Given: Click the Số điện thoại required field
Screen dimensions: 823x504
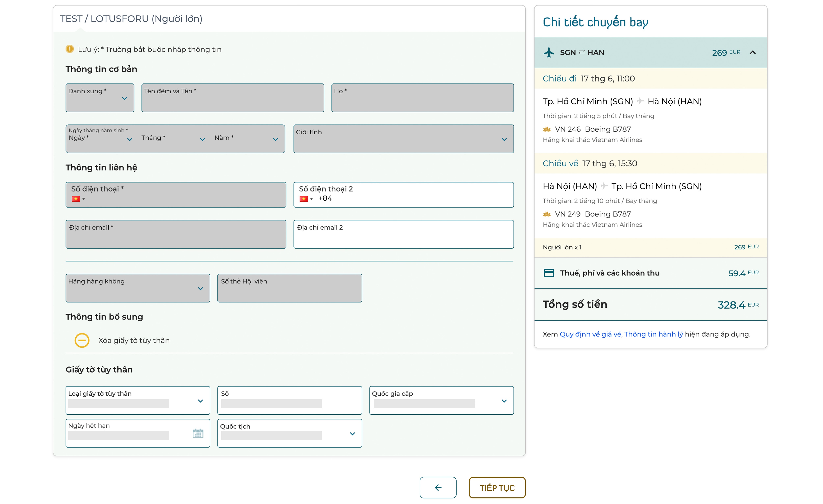Looking at the screenshot, I should [176, 195].
